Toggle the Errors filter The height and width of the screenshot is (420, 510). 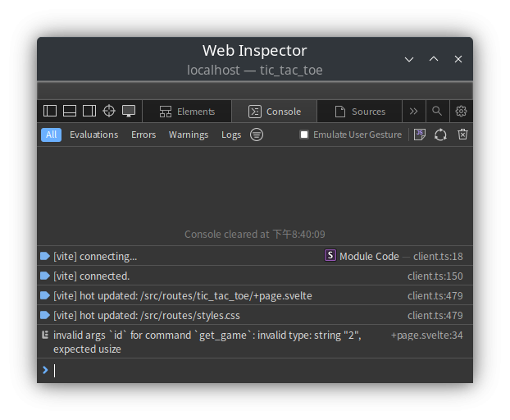(143, 135)
